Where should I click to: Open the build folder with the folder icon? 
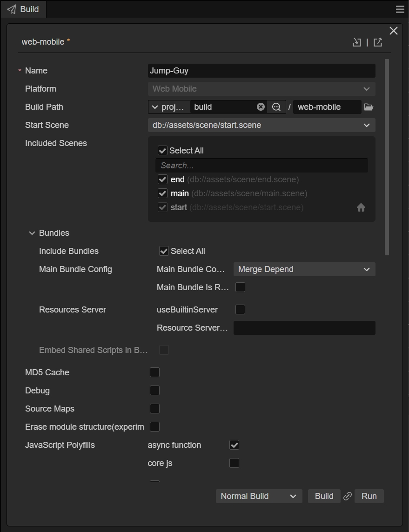tap(369, 107)
